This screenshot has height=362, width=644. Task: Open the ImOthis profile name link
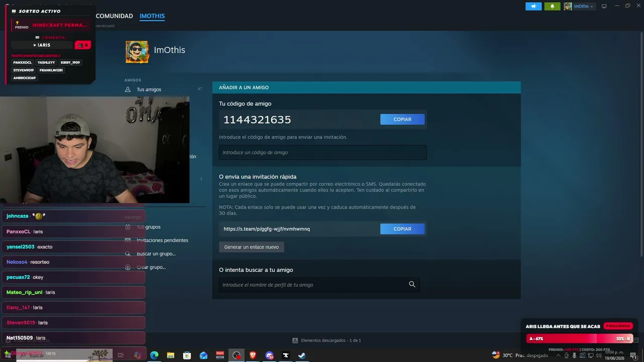[x=170, y=50]
